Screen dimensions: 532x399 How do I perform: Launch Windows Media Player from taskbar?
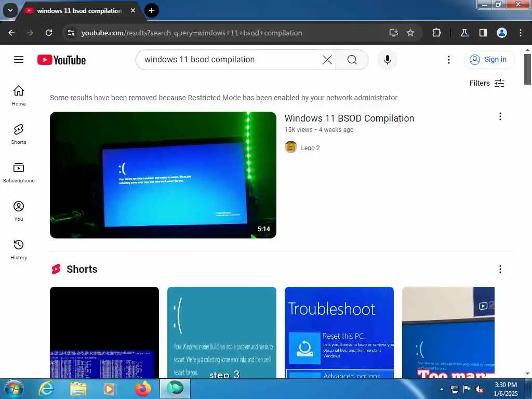point(110,389)
